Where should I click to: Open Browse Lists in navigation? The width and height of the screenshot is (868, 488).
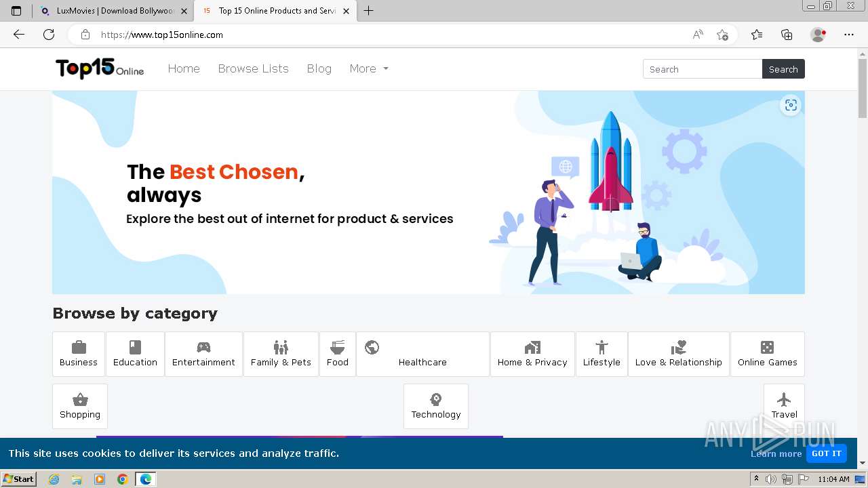[x=253, y=68]
